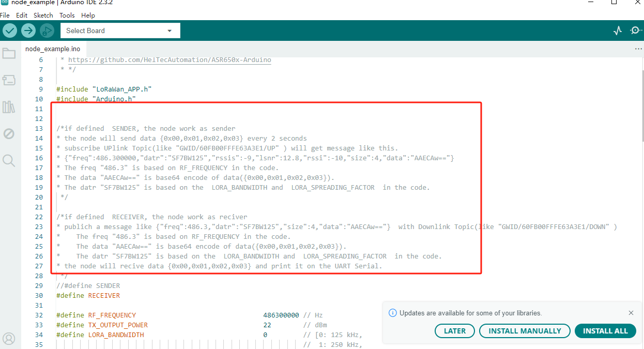Open the Serial Monitor icon

click(636, 31)
